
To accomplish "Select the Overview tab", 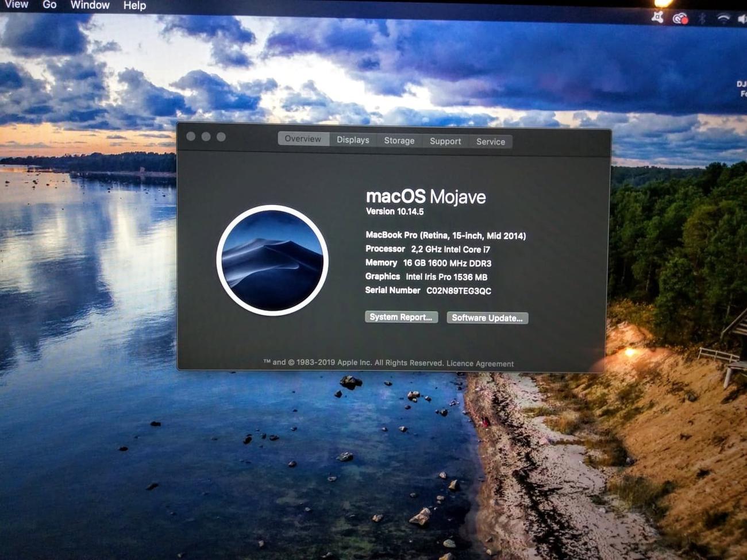I will point(303,139).
